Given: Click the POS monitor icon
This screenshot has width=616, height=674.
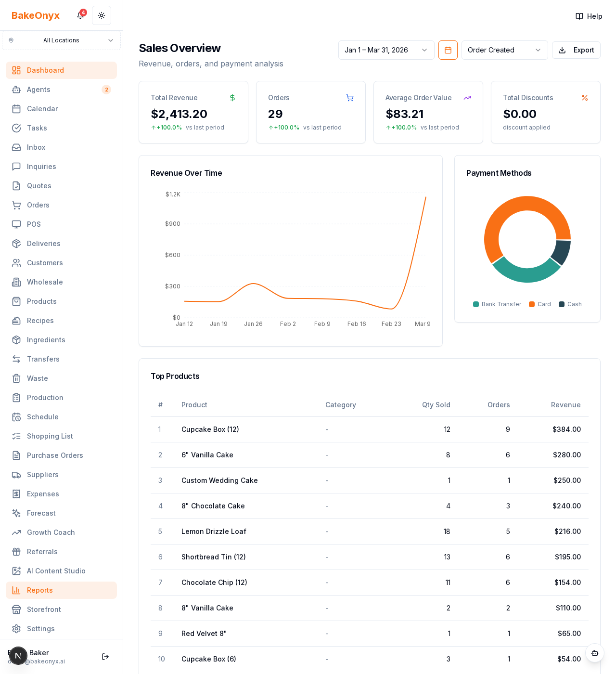Looking at the screenshot, I should tap(16, 224).
